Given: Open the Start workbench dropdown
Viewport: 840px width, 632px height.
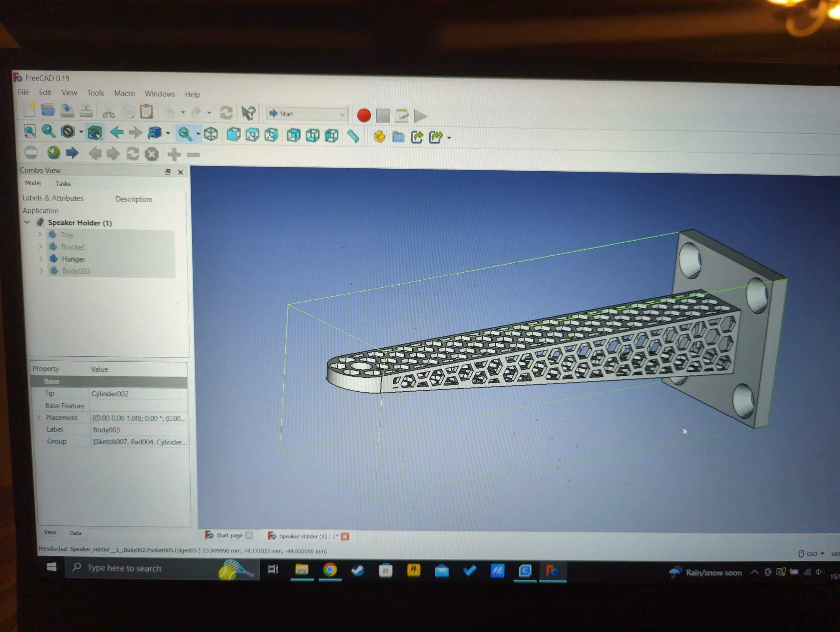Looking at the screenshot, I should click(307, 114).
